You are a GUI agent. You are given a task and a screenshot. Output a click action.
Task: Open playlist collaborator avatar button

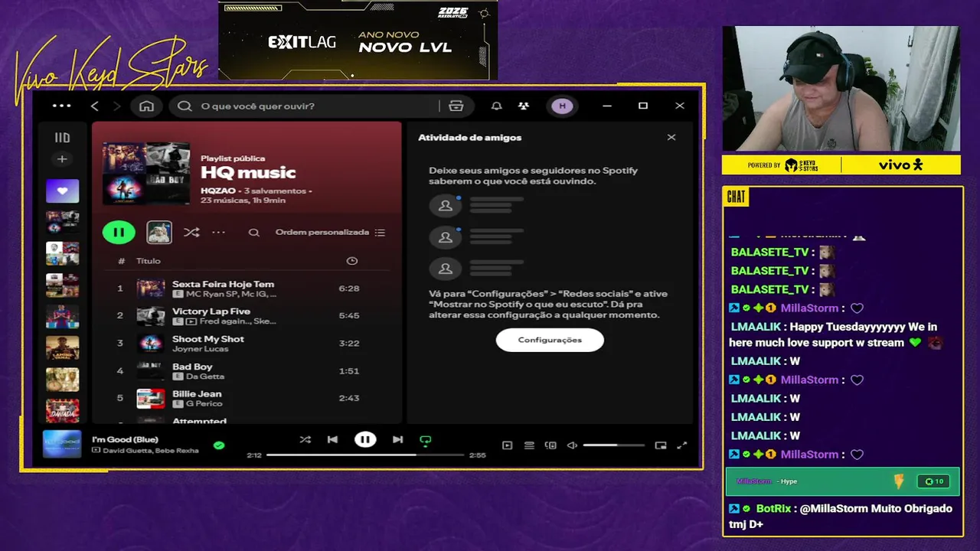(x=159, y=232)
